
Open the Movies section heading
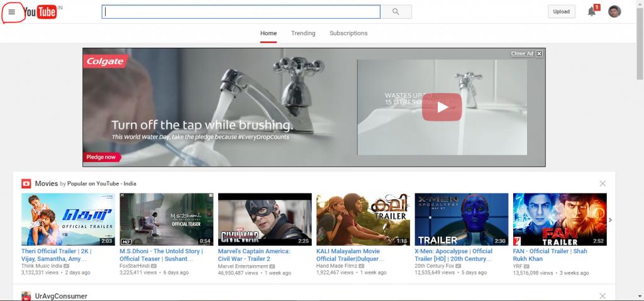[x=47, y=183]
